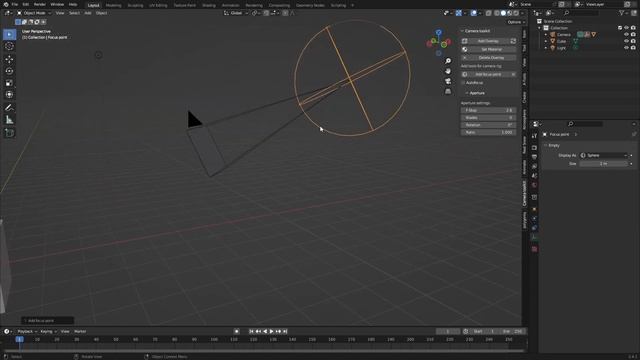Click the viewport zoom magnifier icon
This screenshot has width=640, height=360.
pos(448,61)
